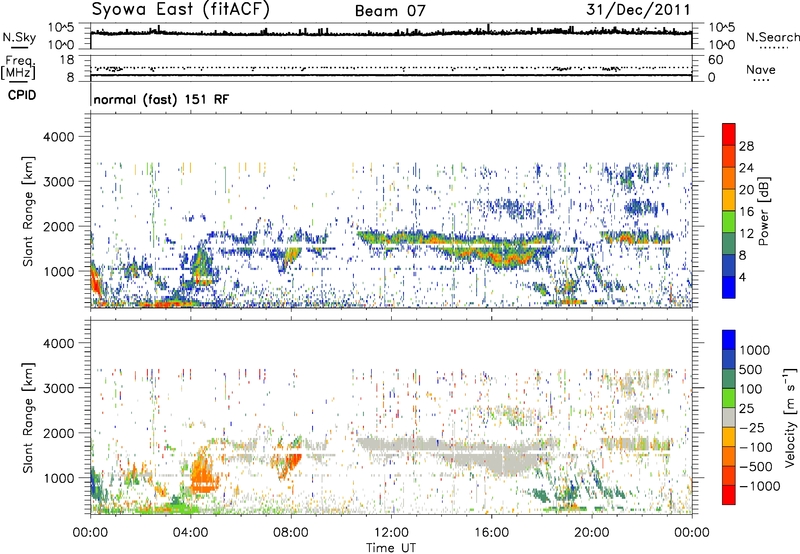Click the '1000' velocity scale value
Image resolution: width=800 pixels, height=554 pixels.
[754, 350]
